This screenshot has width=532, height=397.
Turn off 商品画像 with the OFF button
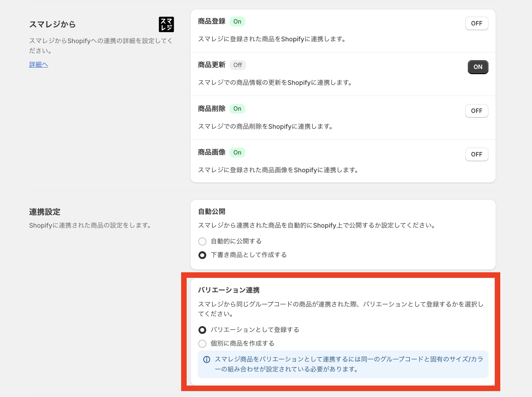pyautogui.click(x=477, y=154)
